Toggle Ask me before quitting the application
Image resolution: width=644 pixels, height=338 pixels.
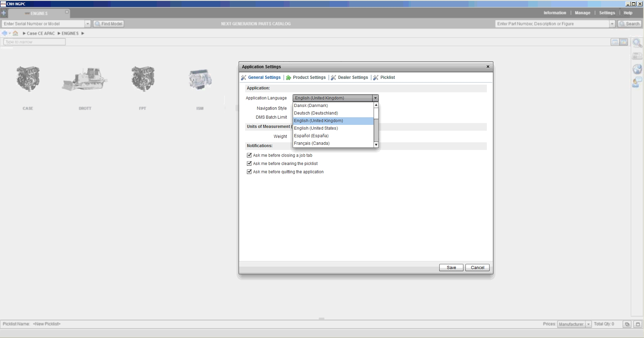click(249, 172)
